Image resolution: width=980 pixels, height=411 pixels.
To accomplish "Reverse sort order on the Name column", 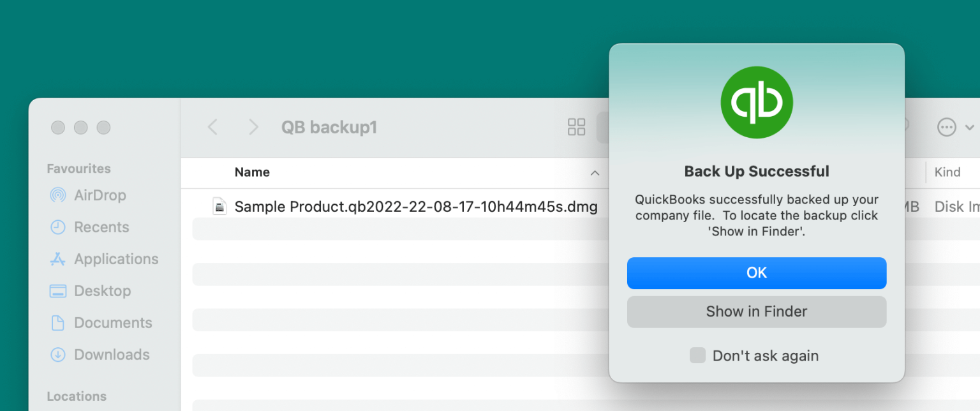I will click(x=595, y=172).
